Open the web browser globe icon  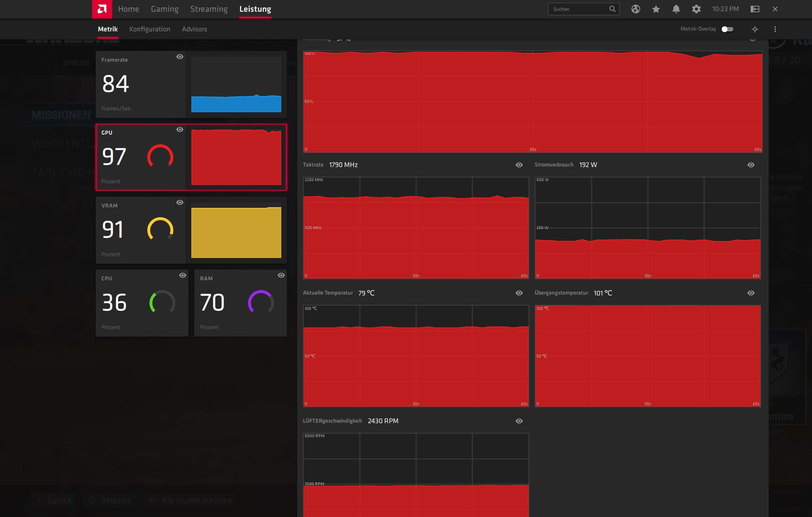point(635,9)
